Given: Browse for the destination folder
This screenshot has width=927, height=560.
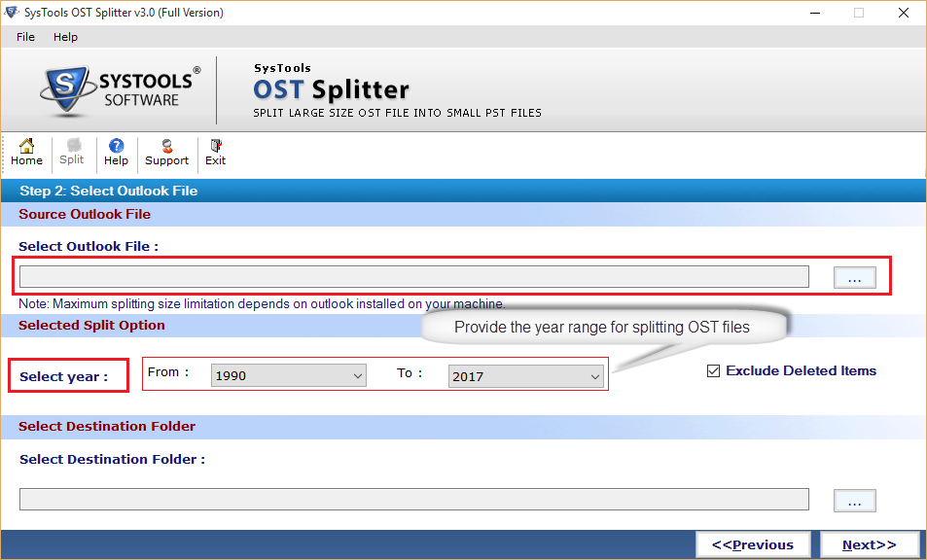Looking at the screenshot, I should [855, 501].
